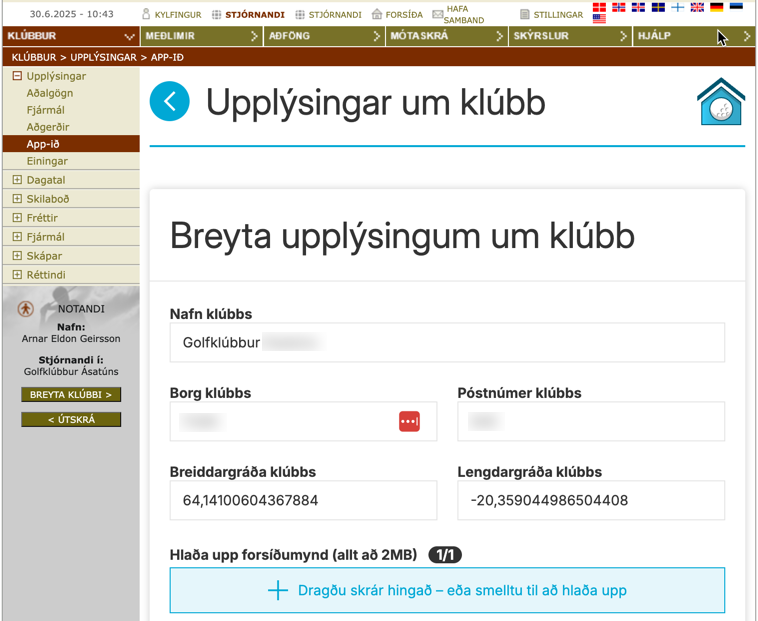Open the Skýrslur menu
Viewport: 758px width, 621px height.
(x=570, y=36)
